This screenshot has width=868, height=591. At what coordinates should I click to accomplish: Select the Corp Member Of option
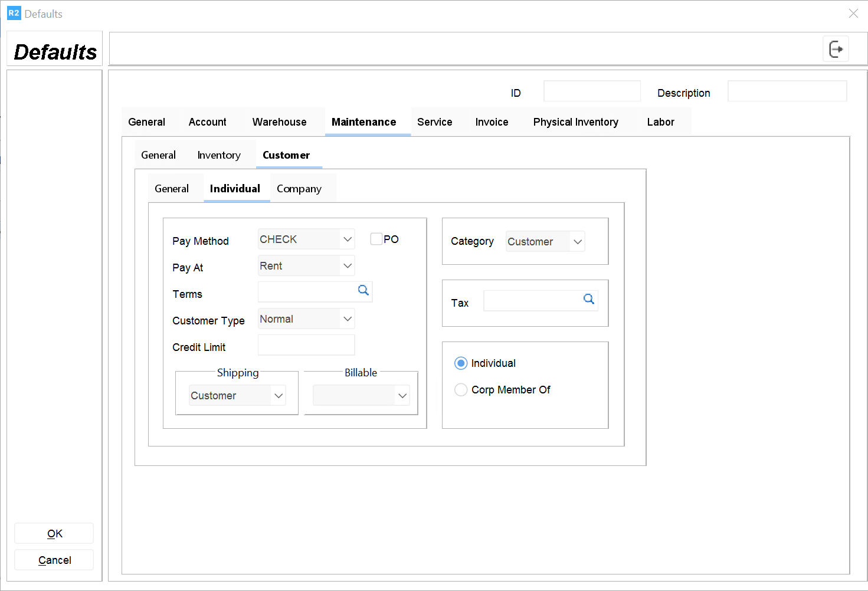click(x=461, y=390)
